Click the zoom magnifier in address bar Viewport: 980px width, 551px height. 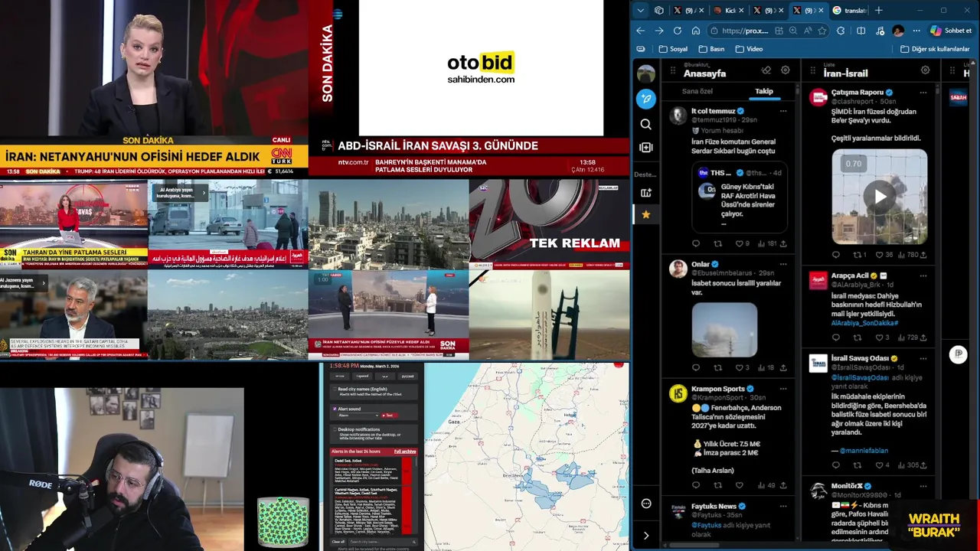793,31
